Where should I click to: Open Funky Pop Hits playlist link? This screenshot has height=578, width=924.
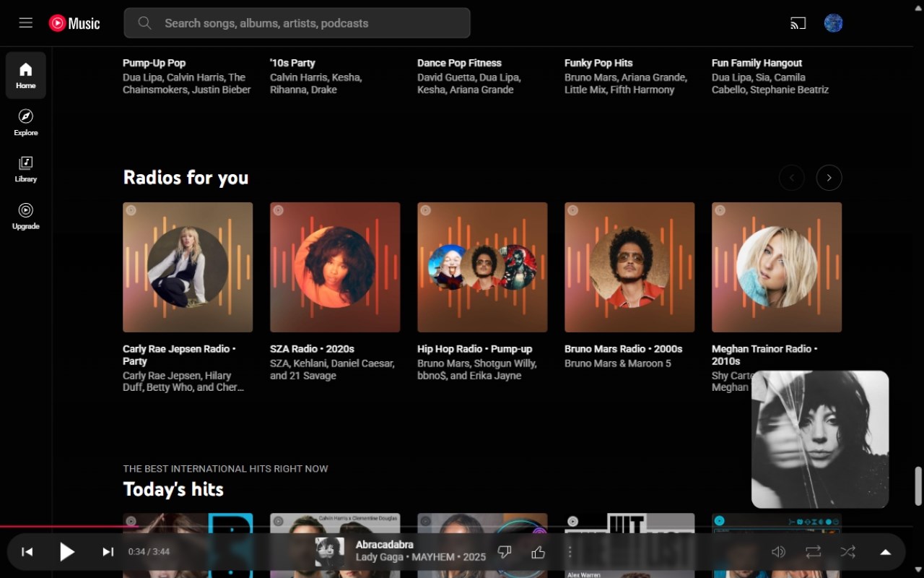click(598, 63)
